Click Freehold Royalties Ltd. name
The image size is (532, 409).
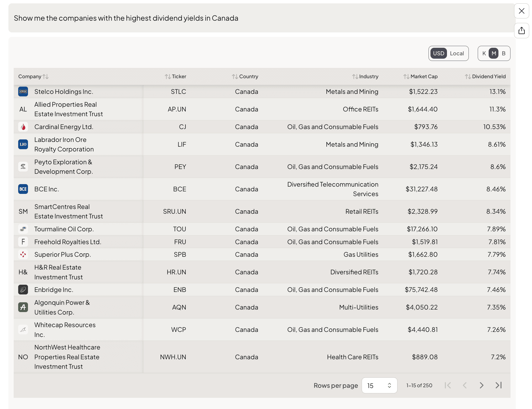coord(68,242)
